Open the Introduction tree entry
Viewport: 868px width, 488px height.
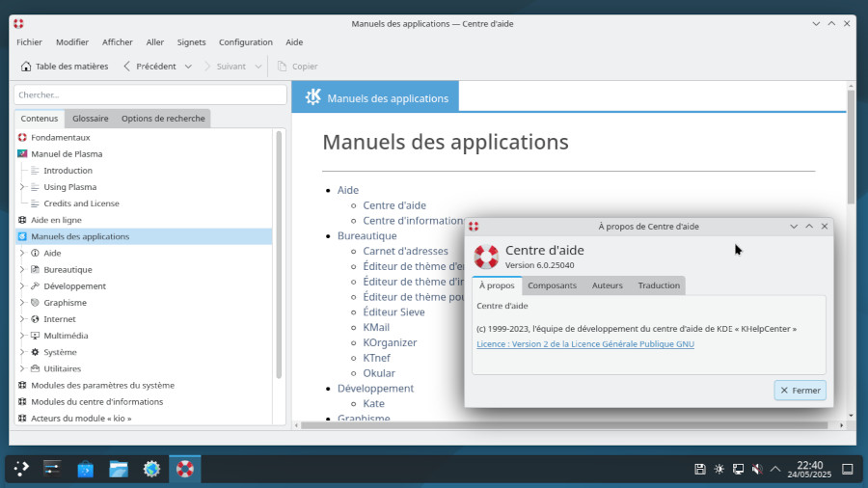[x=68, y=171]
